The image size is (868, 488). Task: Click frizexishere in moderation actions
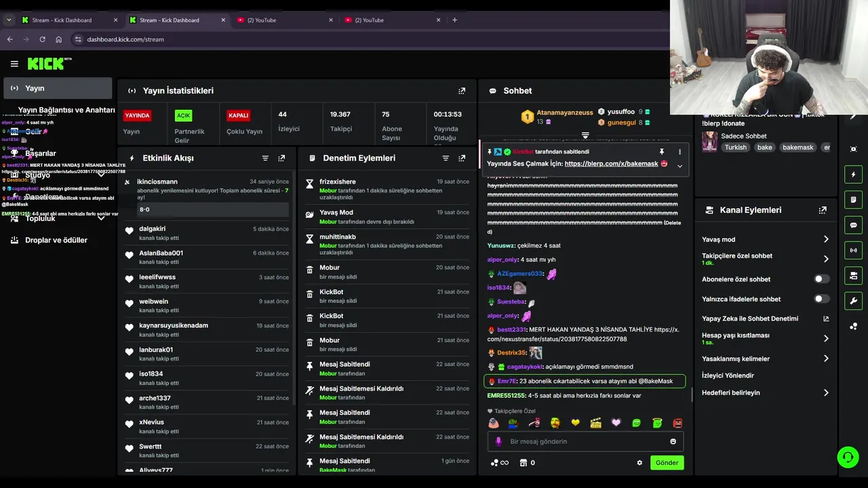(x=338, y=182)
